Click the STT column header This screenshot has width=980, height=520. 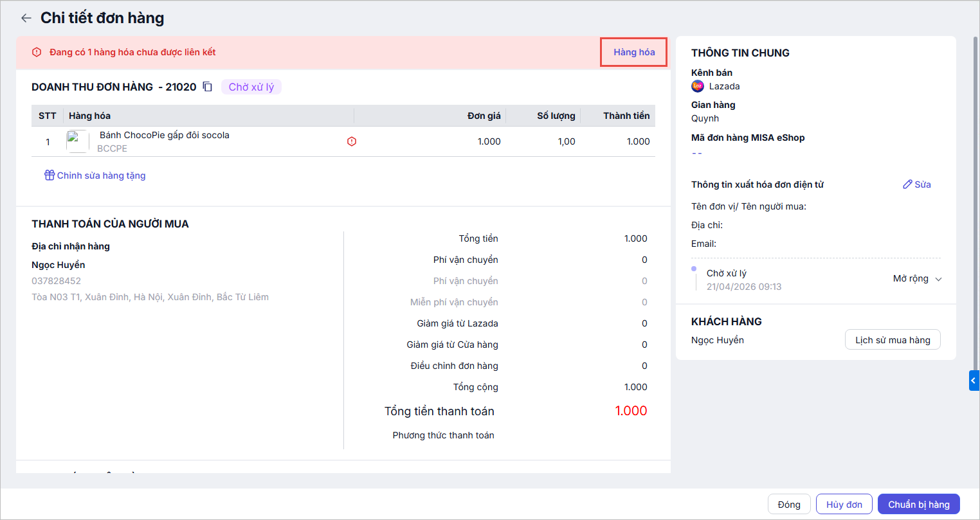coord(48,116)
